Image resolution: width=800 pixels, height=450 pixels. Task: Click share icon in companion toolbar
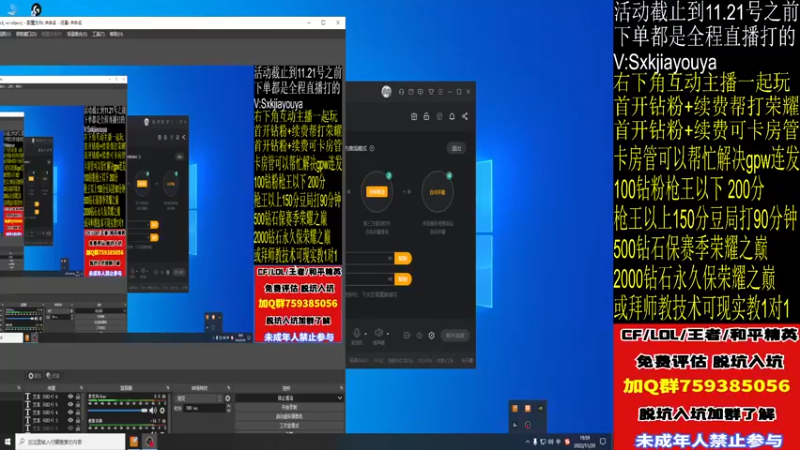[x=465, y=116]
